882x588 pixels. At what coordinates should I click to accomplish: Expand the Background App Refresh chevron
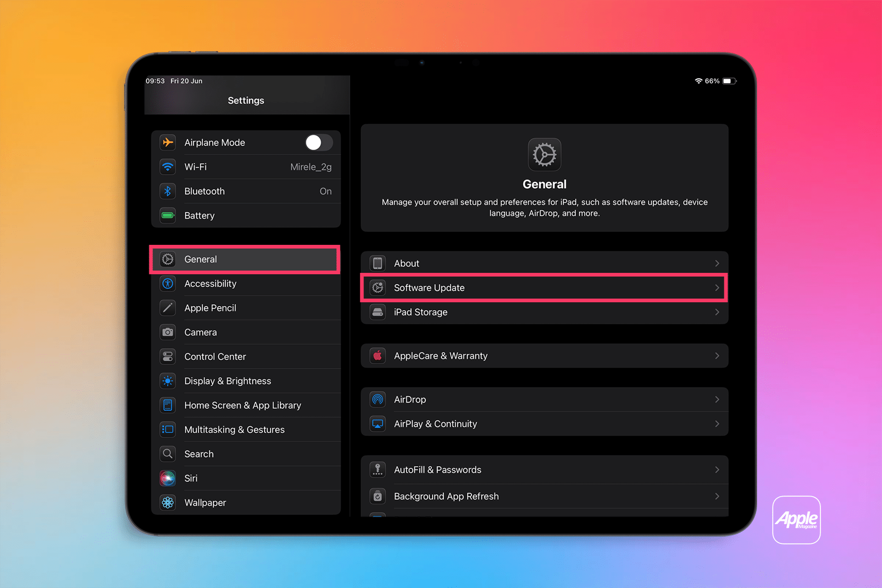[717, 496]
